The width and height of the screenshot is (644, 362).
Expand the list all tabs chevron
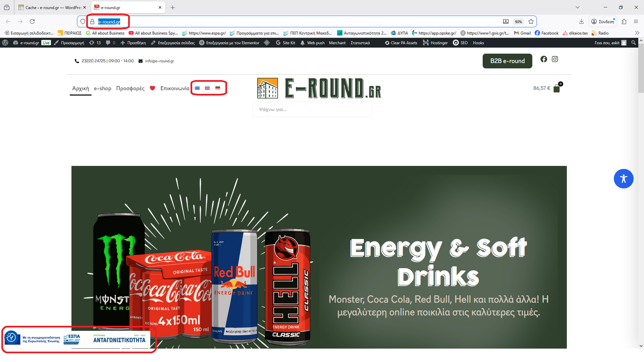[577, 7]
